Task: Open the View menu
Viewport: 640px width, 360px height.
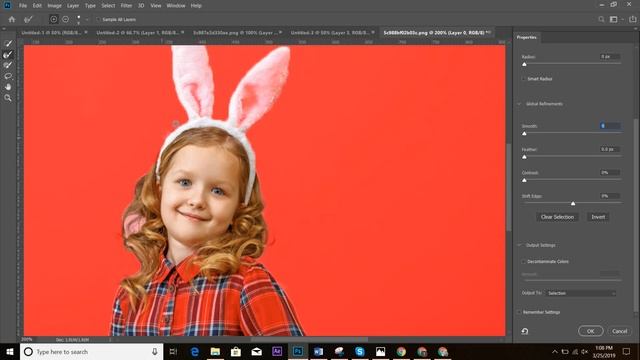Action: click(x=156, y=6)
